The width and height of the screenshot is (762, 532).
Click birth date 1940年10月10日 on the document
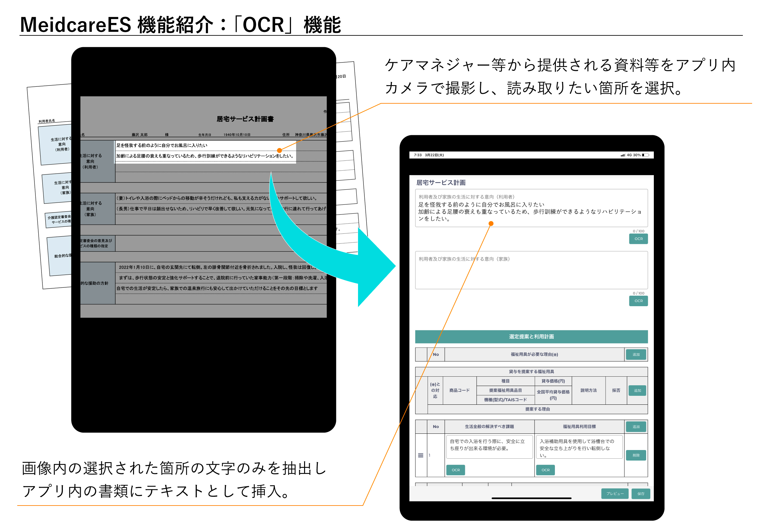tap(237, 135)
